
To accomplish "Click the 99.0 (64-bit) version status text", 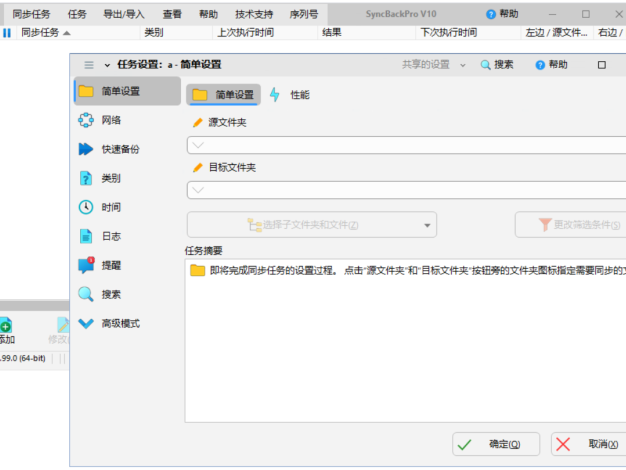I will (23, 358).
